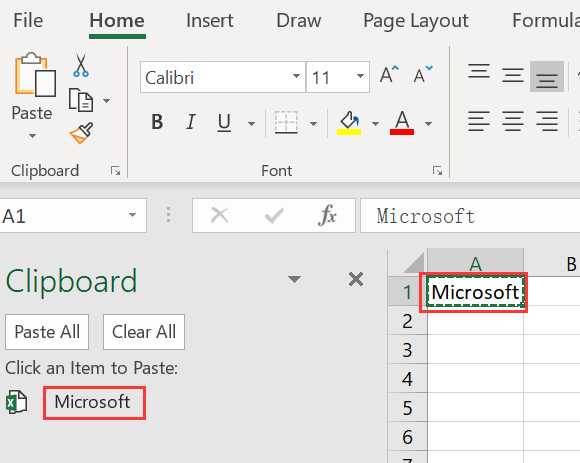Apply the yellow fill color bucket

click(x=349, y=123)
